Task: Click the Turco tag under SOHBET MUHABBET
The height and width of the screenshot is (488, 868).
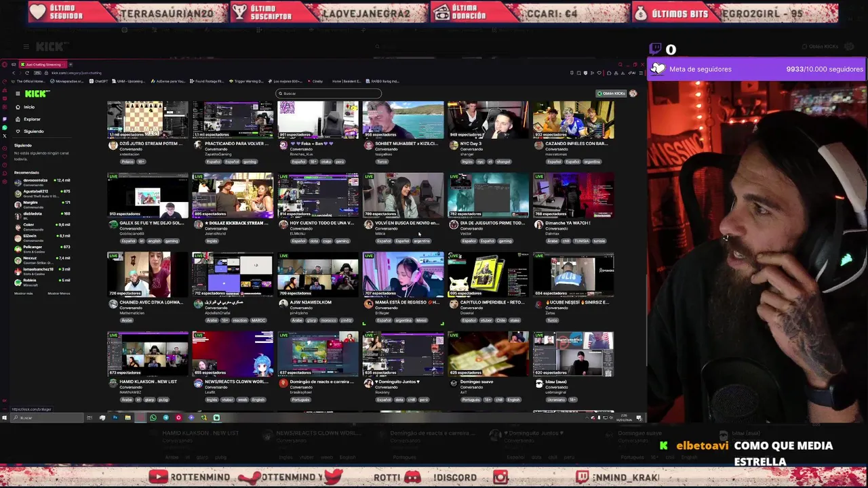Action: point(382,162)
